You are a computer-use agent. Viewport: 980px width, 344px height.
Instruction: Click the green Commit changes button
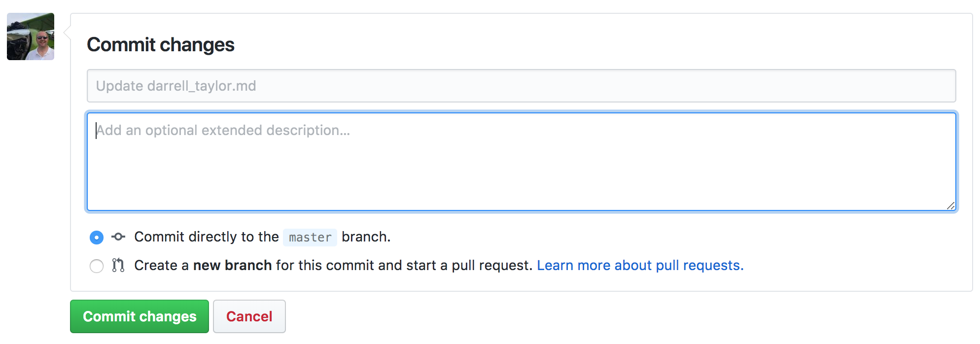140,316
